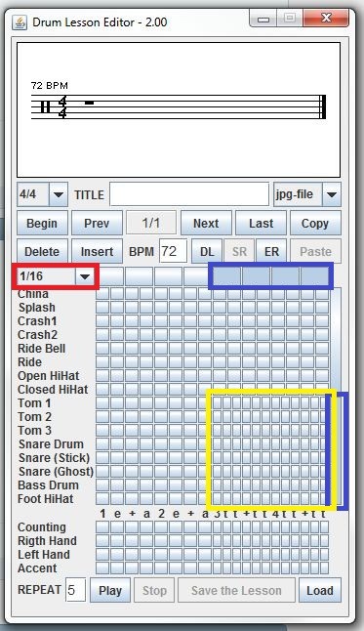Image resolution: width=364 pixels, height=631 pixels.
Task: Click the Prev button
Action: (97, 223)
